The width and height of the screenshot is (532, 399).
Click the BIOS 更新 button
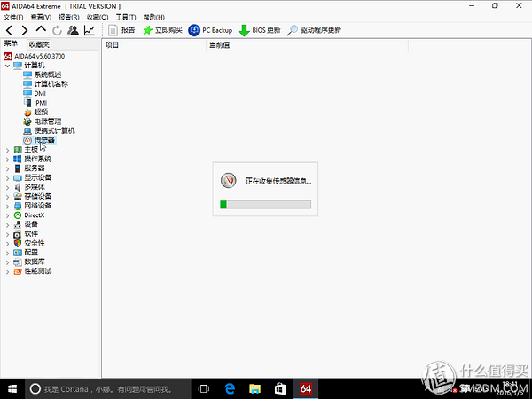click(260, 30)
